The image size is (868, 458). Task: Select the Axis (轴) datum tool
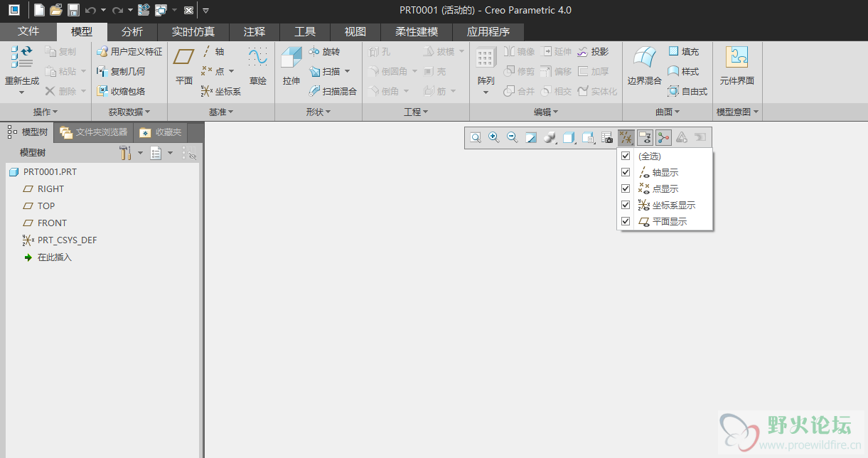pyautogui.click(x=213, y=52)
